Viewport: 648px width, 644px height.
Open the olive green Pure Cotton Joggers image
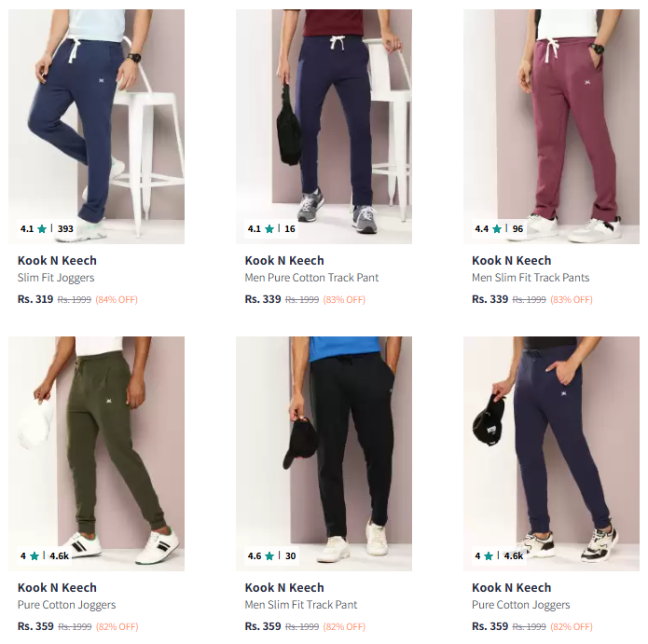coord(96,454)
